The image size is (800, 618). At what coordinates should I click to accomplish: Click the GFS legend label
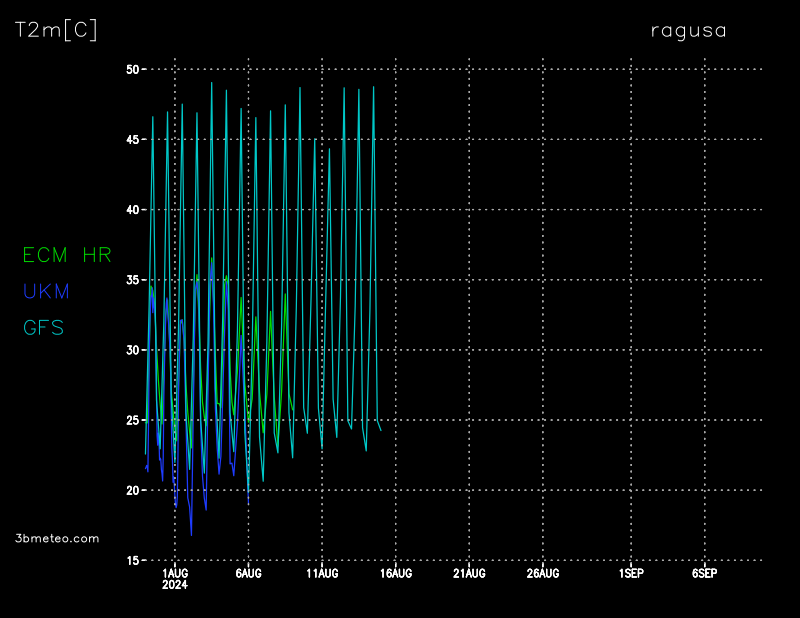click(x=43, y=327)
